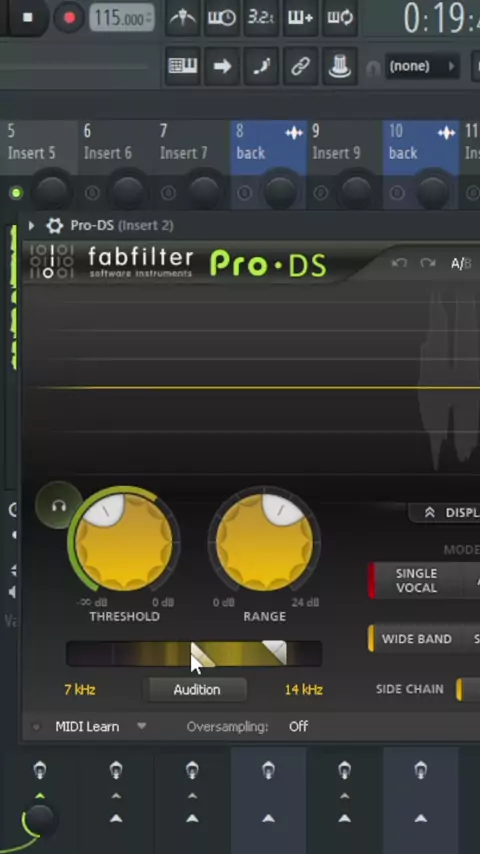Toggle enable LED on Insert 9

[321, 193]
